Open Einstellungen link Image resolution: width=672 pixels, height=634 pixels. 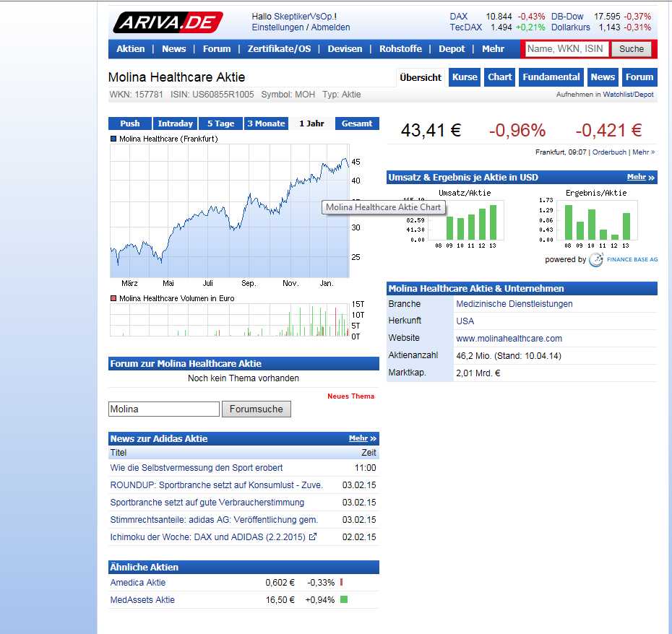(277, 27)
